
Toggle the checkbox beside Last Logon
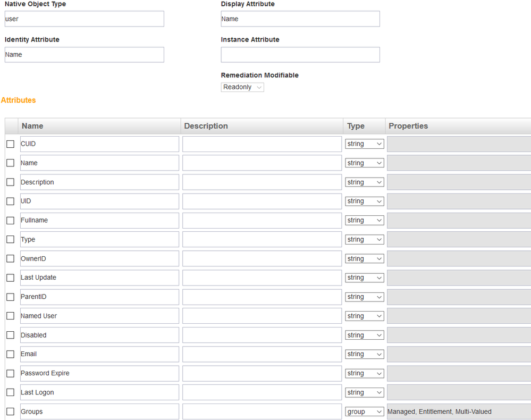(x=10, y=392)
